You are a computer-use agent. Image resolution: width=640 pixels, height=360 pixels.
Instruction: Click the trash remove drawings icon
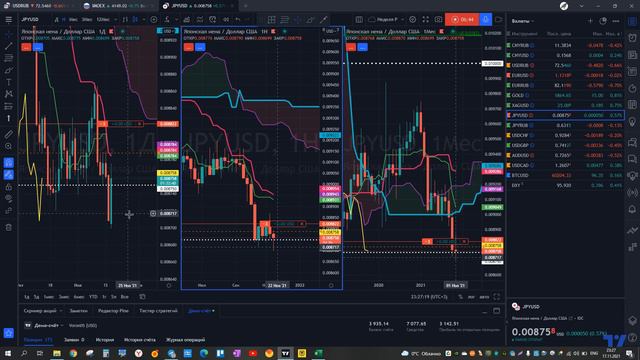[x=9, y=227]
